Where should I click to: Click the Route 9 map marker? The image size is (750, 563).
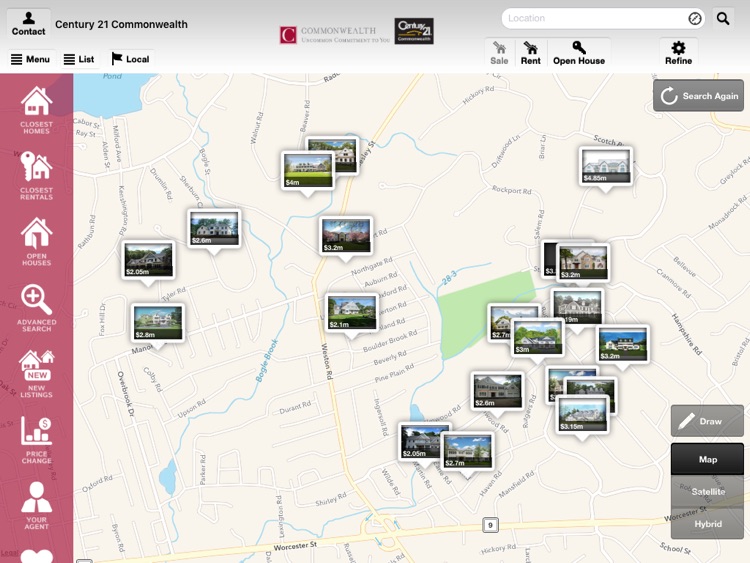tap(490, 525)
